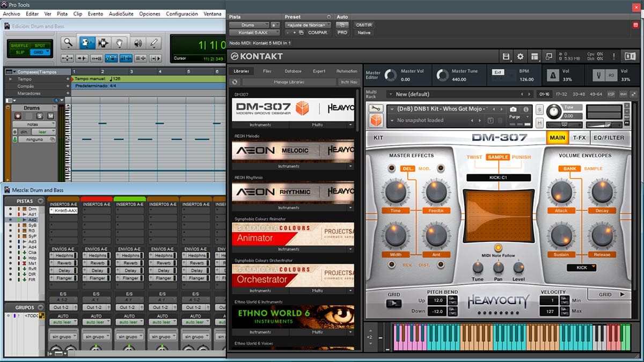Select the Scrubber speaker tool
Viewport: 644px width, 362px height.
pyautogui.click(x=137, y=43)
